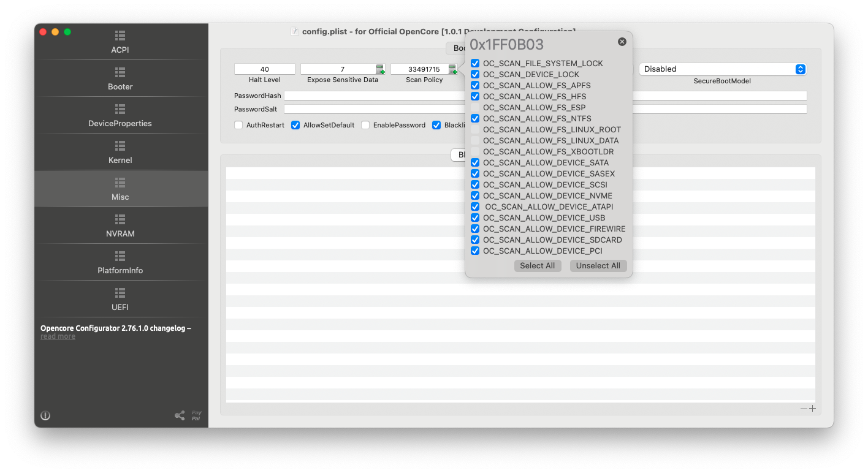Close the scan policy popup
Viewport: 868px width, 473px height.
click(x=622, y=42)
